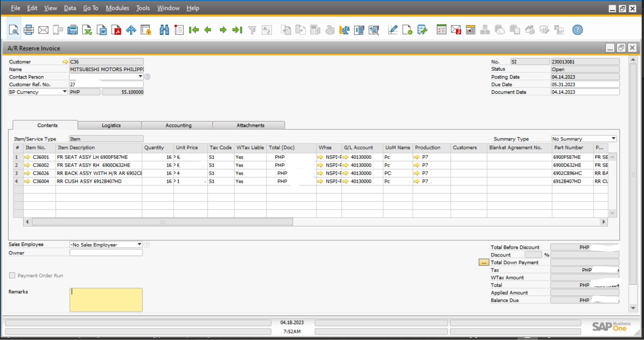The height and width of the screenshot is (340, 644).
Task: Open the Contact Person dropdown
Action: (x=140, y=77)
